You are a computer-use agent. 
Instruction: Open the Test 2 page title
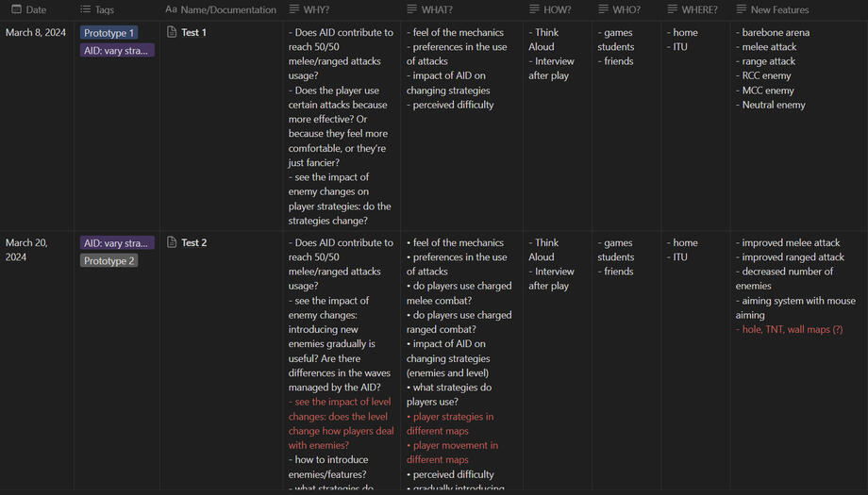(x=194, y=242)
